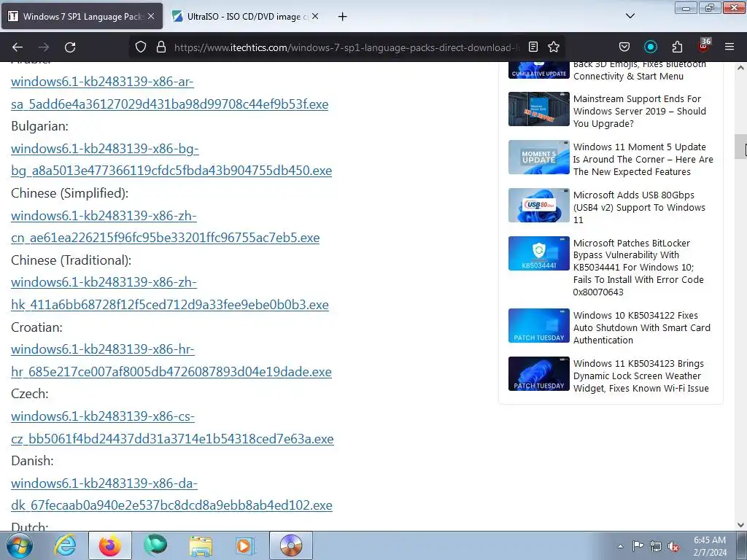Open Windows 11 KB5034123 Brings Dynamic Lock article
747x560 pixels.
[640, 376]
